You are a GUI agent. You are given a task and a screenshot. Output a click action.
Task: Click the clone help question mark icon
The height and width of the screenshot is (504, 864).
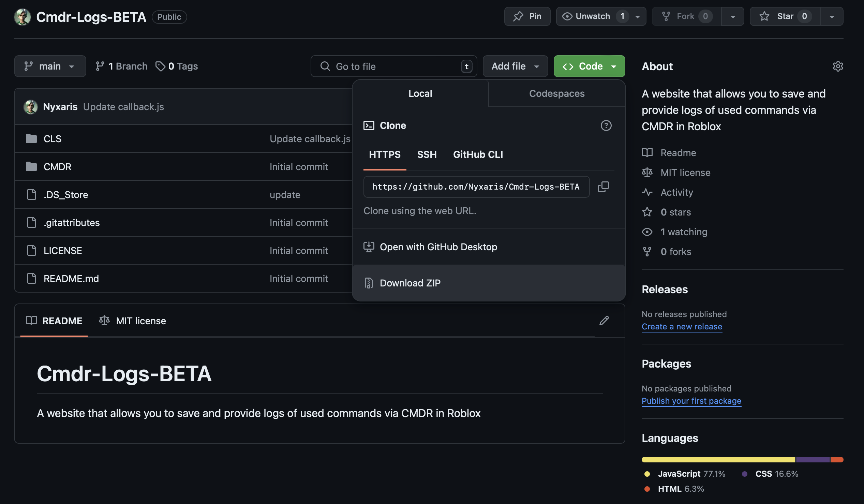tap(606, 125)
